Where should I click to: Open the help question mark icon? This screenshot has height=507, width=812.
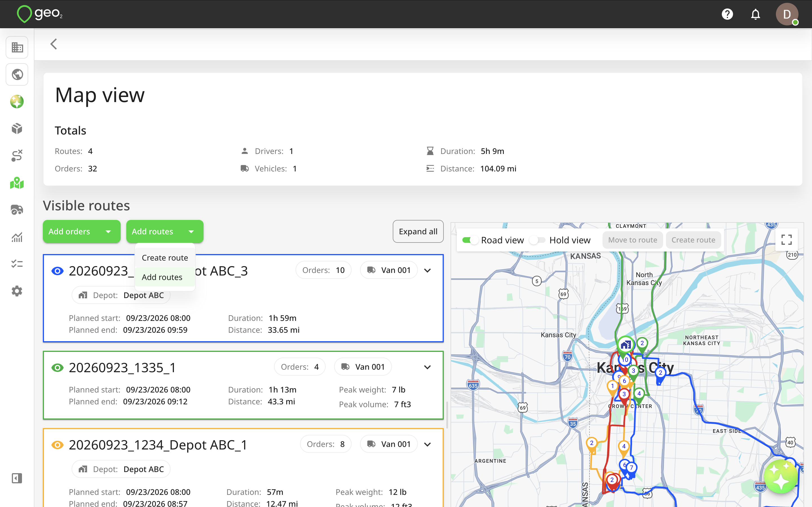click(727, 14)
